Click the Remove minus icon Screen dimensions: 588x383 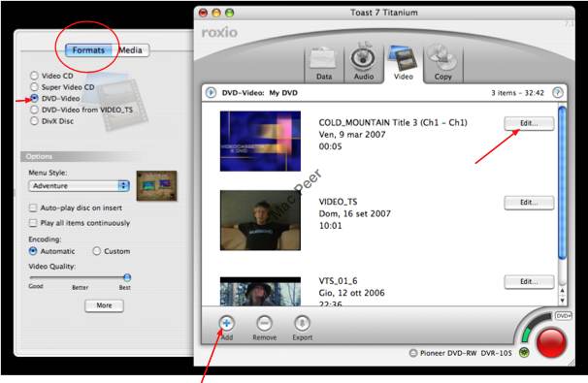(264, 323)
